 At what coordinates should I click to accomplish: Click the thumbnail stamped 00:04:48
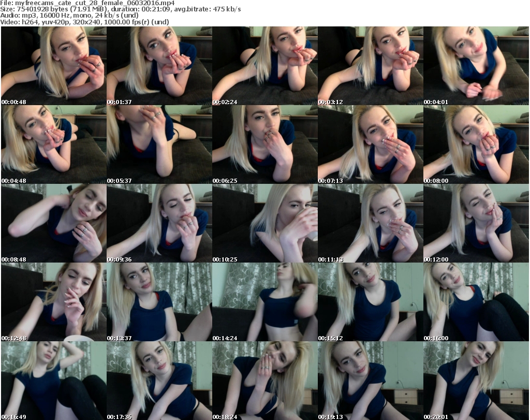[x=54, y=144]
